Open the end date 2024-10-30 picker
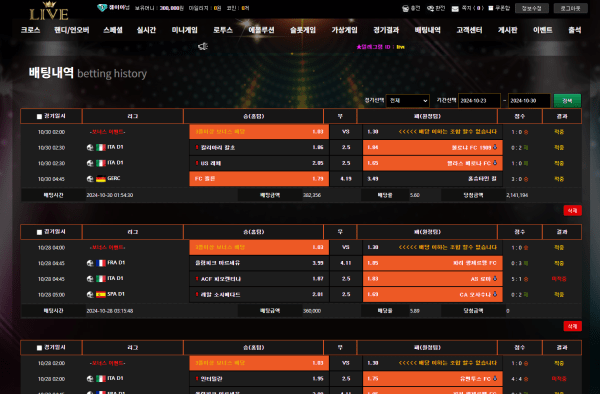 529,101
